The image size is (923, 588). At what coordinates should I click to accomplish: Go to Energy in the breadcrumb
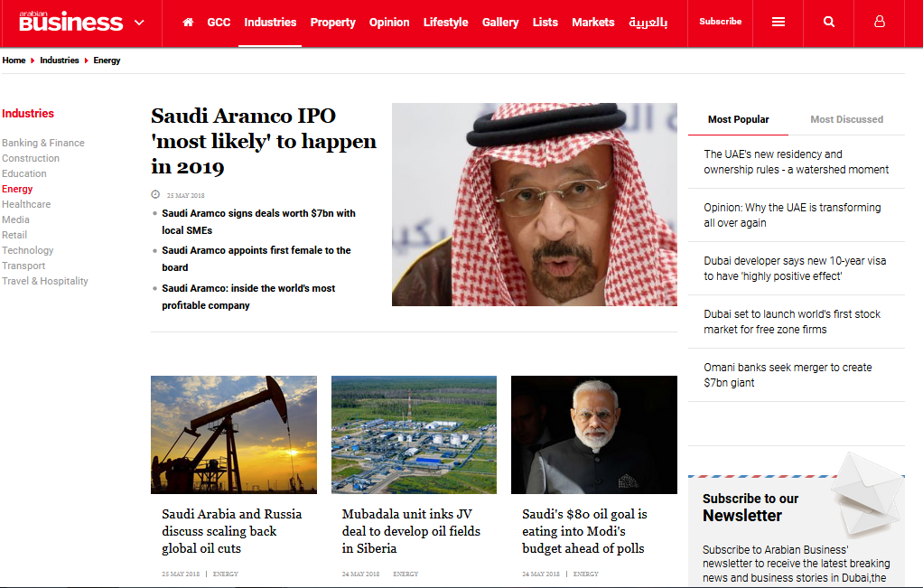point(107,60)
